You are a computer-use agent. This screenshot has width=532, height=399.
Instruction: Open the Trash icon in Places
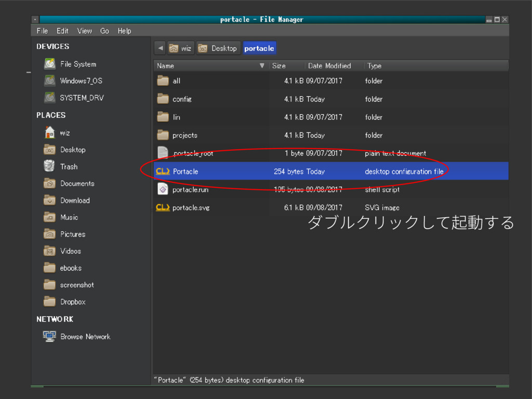pos(50,166)
